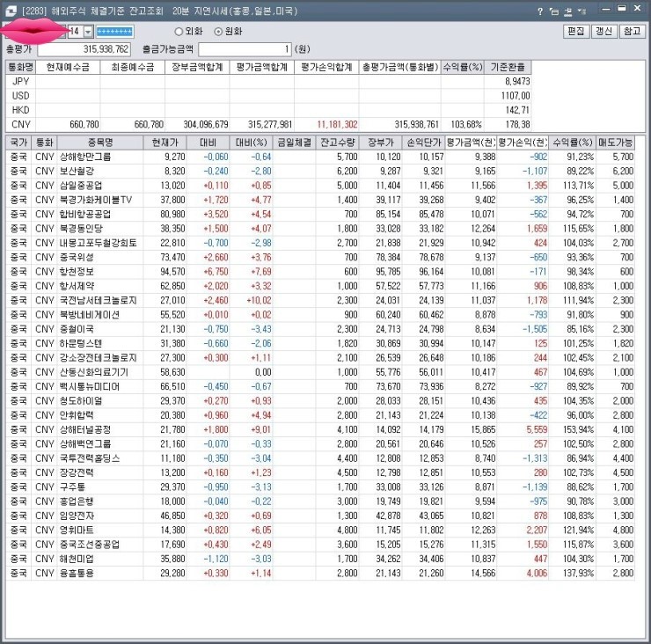
Task: Click the masked password input field
Action: click(x=114, y=32)
